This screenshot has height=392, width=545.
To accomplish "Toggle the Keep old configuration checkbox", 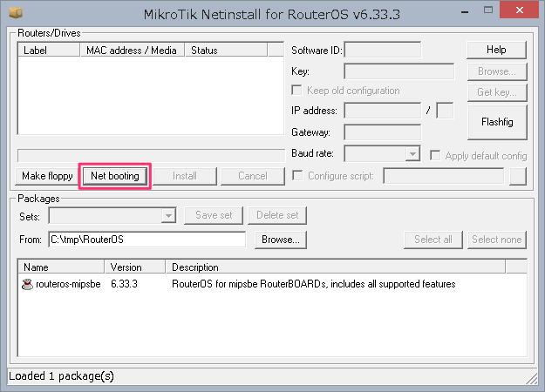I will tap(296, 91).
